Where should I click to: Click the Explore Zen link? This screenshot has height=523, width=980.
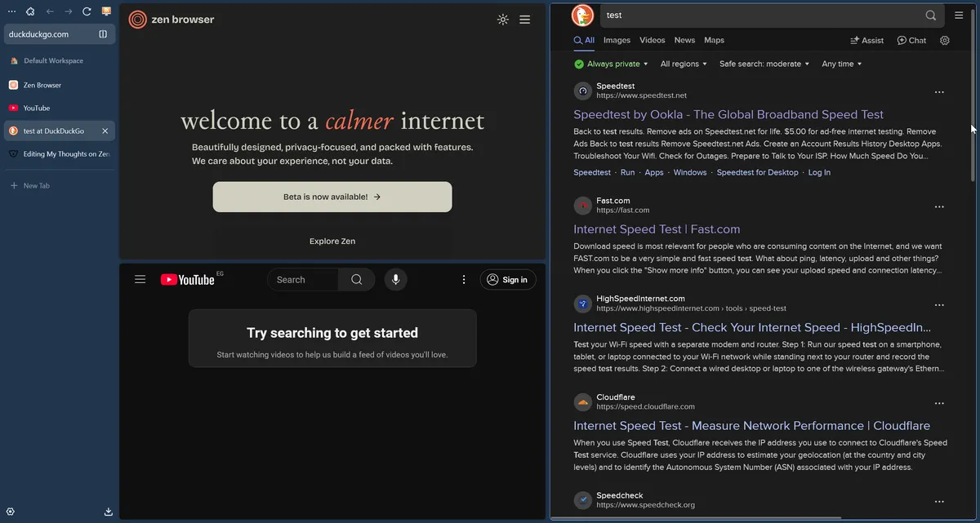click(332, 242)
